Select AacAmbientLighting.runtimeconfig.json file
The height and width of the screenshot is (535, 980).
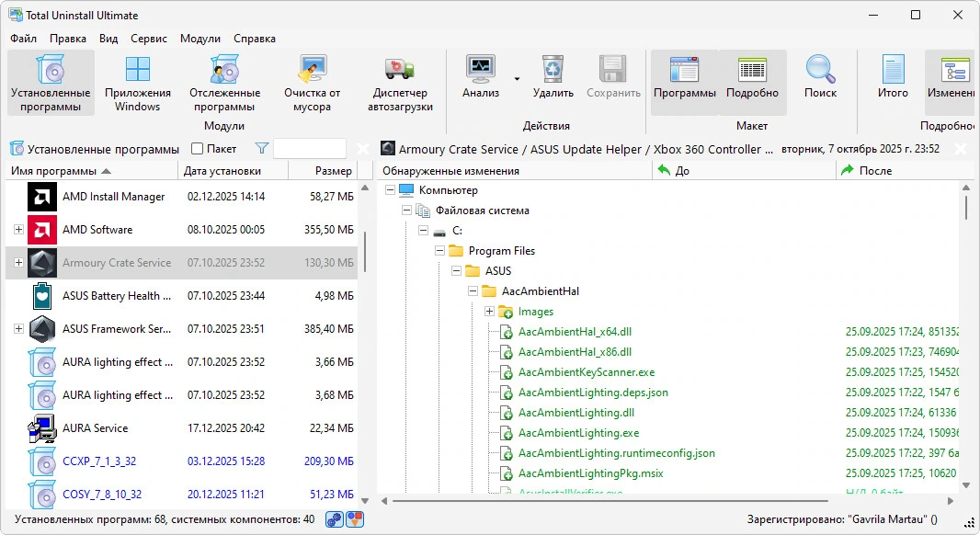pyautogui.click(x=616, y=453)
